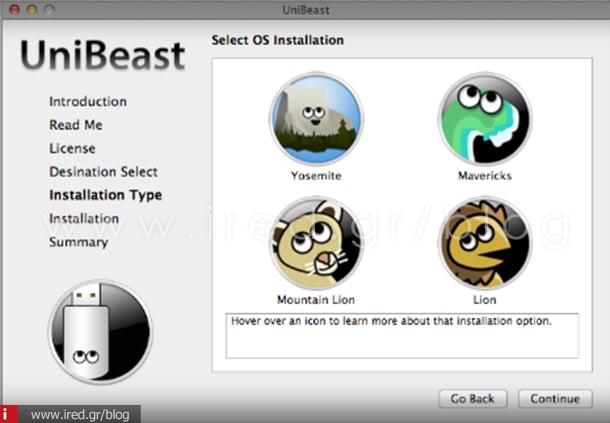Click the USB drive mascot icon
This screenshot has height=423, width=610.
click(100, 332)
